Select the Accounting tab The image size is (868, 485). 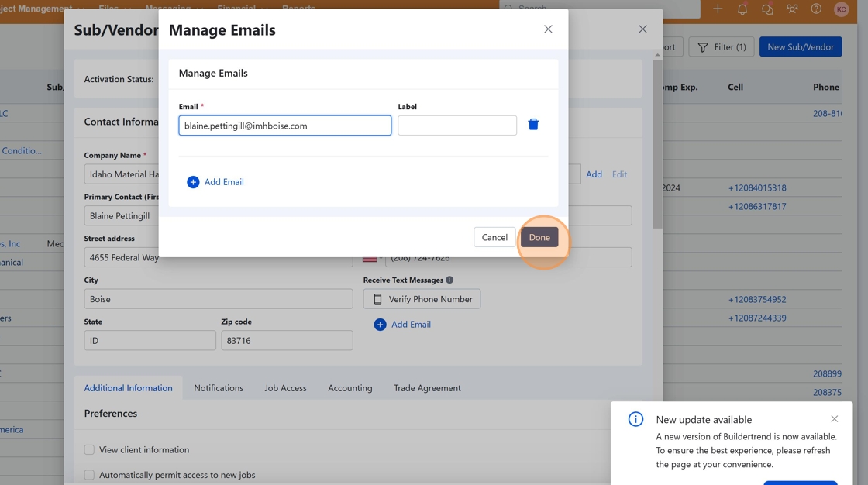(350, 388)
